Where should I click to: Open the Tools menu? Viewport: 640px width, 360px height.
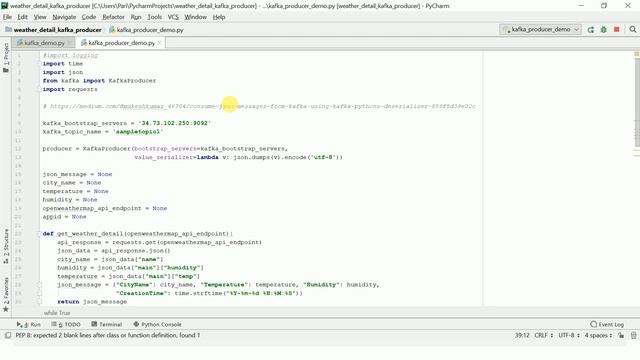[154, 17]
